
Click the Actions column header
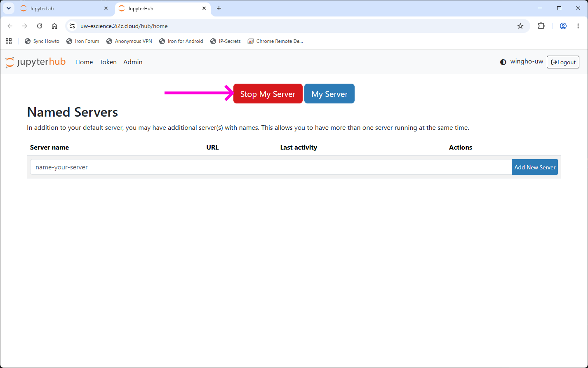coord(461,148)
